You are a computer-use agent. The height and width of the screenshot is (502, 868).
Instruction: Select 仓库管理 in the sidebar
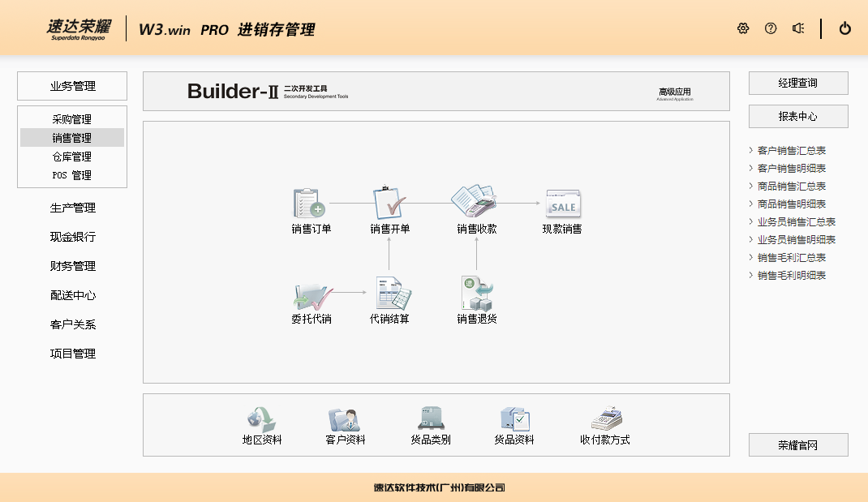tap(72, 157)
